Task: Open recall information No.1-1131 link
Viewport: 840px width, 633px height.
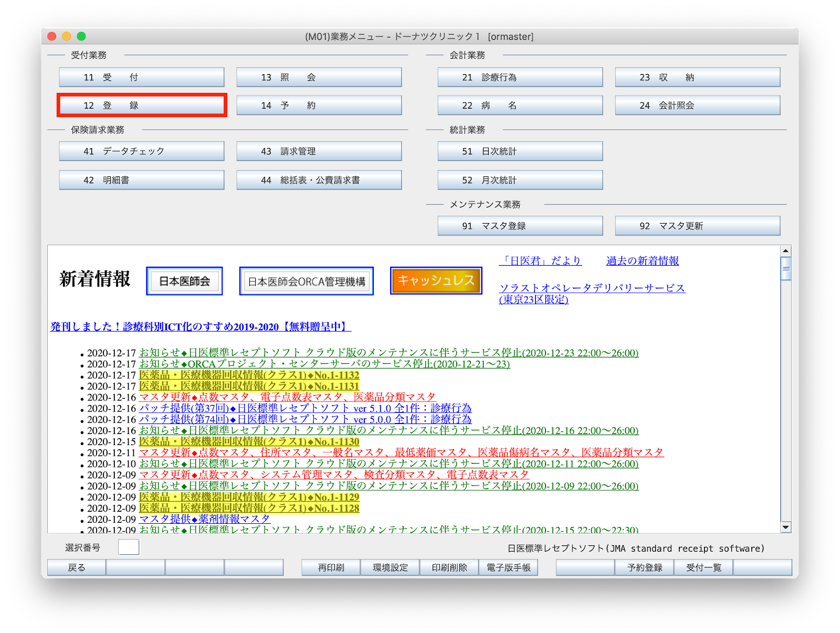Action: (x=249, y=386)
